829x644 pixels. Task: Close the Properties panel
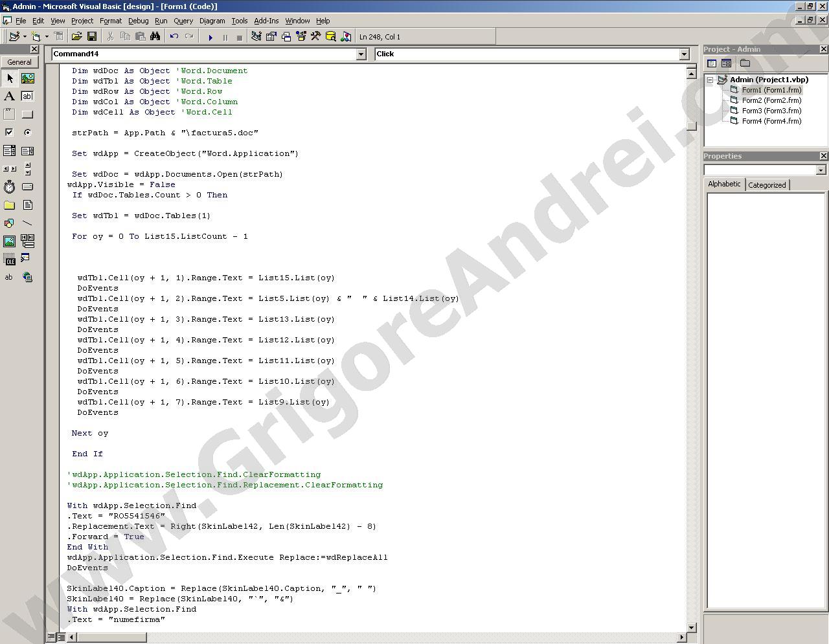tap(823, 156)
